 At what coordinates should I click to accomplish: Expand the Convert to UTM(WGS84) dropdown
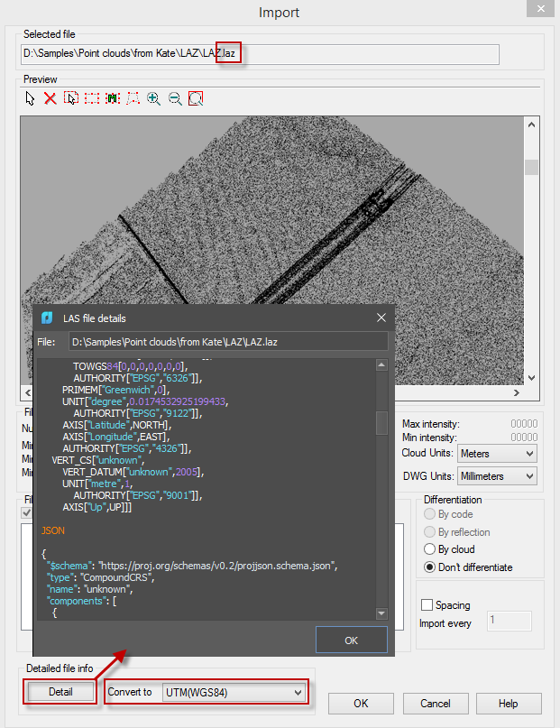pos(234,692)
